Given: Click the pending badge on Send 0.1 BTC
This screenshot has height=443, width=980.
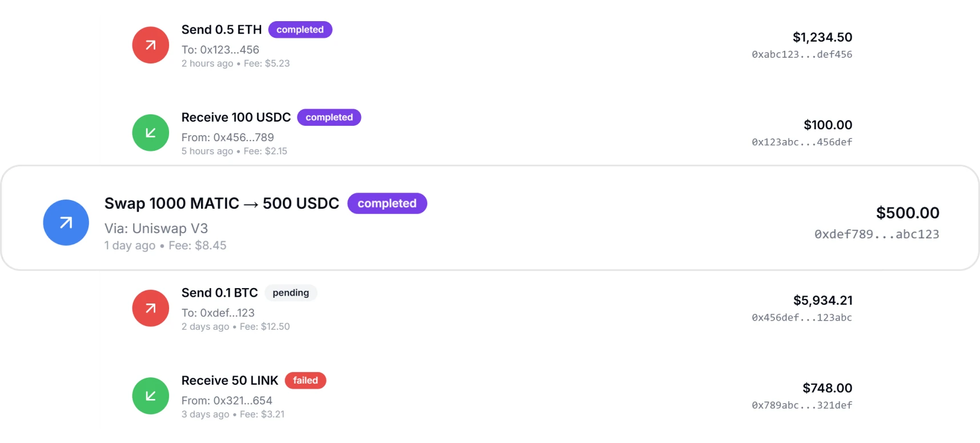Looking at the screenshot, I should [291, 293].
